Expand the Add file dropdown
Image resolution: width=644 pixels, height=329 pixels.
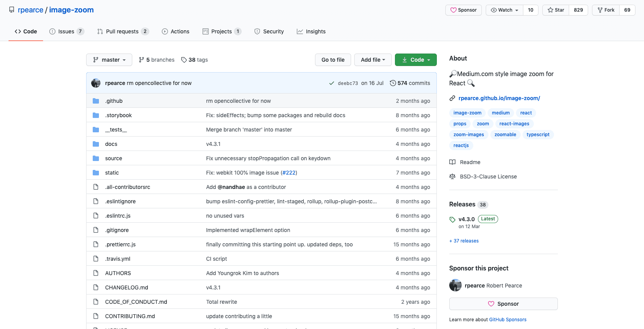tap(373, 60)
